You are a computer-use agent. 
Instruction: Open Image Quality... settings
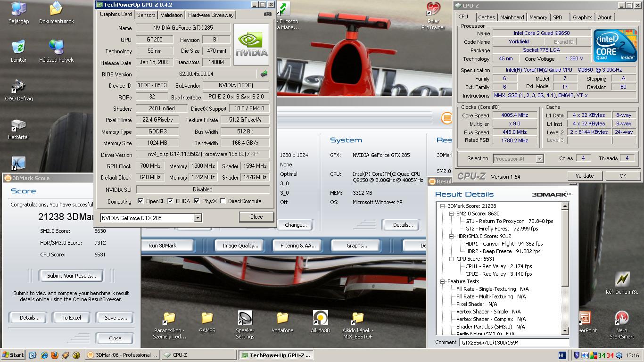[240, 246]
